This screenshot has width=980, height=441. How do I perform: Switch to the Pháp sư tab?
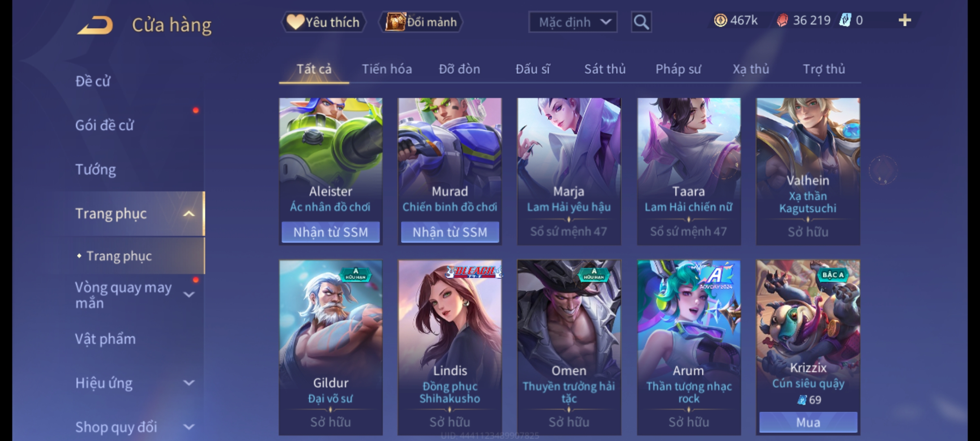pos(678,69)
